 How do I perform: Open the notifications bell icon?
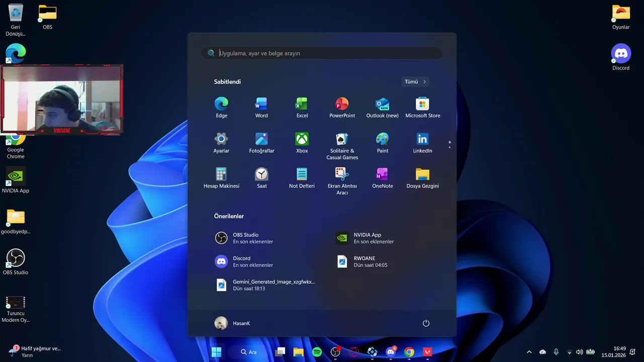pyautogui.click(x=633, y=352)
